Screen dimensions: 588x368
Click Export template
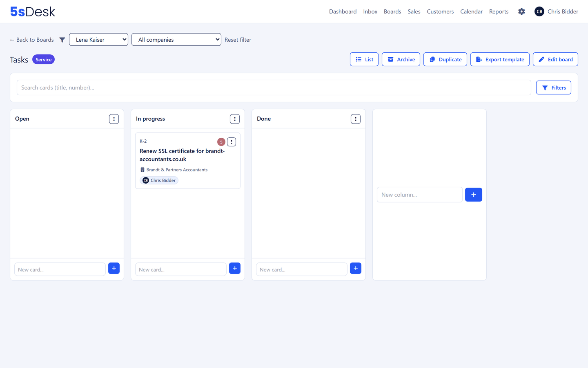(x=500, y=59)
